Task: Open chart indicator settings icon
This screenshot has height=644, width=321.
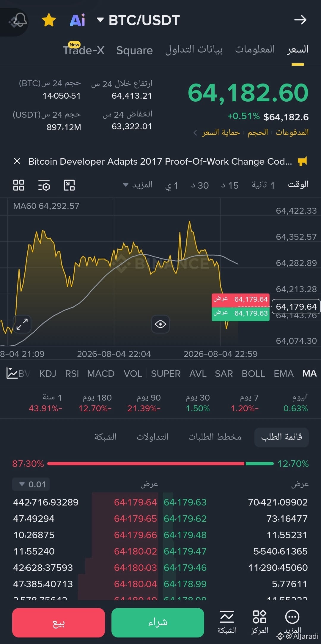Action: click(x=44, y=185)
